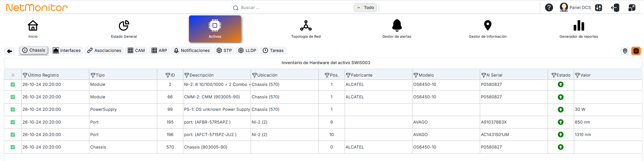Open Estado General pie chart icon

(x=124, y=26)
